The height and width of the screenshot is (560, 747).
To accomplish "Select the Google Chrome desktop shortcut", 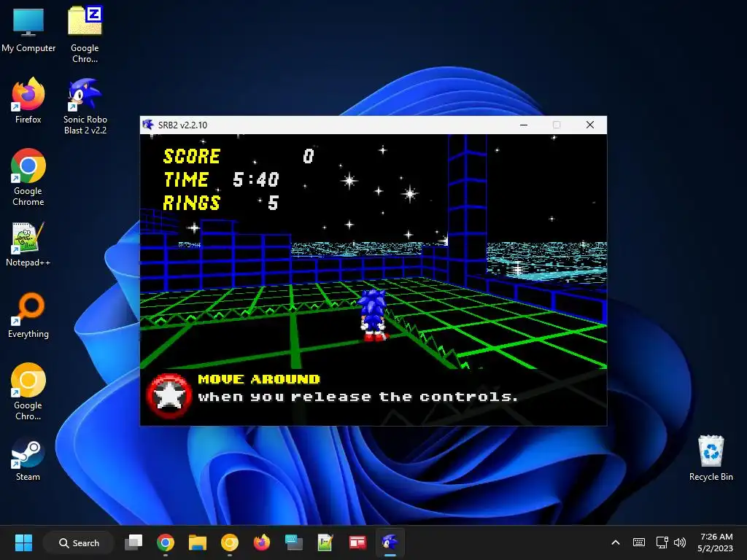I will 28,177.
